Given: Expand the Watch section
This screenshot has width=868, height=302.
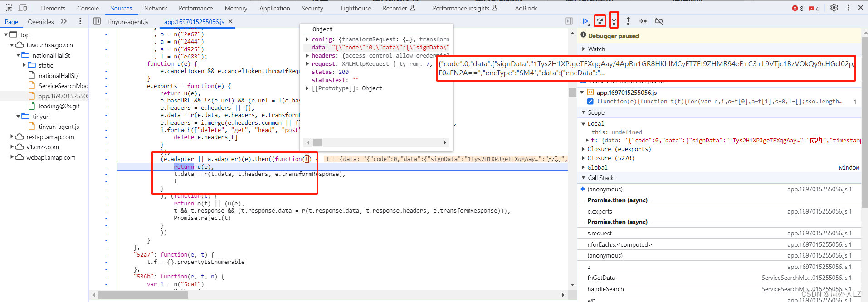Looking at the screenshot, I should coord(584,49).
